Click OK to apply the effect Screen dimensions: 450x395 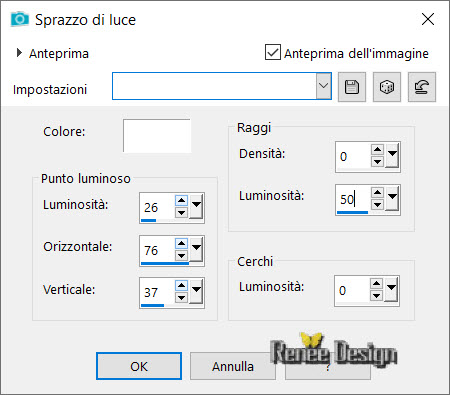(139, 366)
